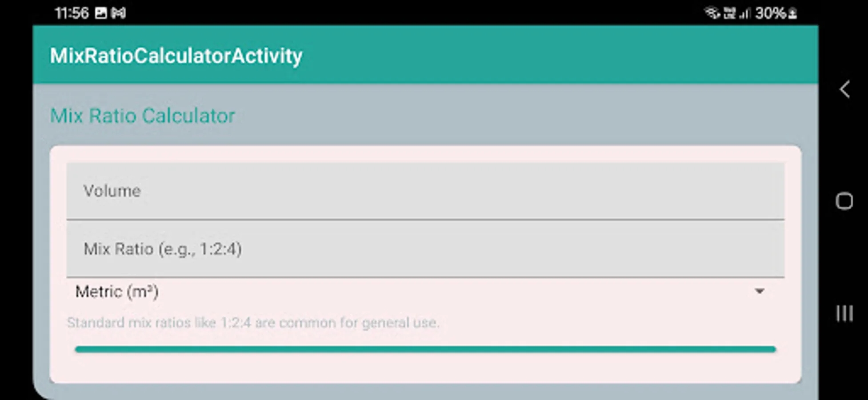Select the Mix Ratio Calculator heading

point(142,116)
